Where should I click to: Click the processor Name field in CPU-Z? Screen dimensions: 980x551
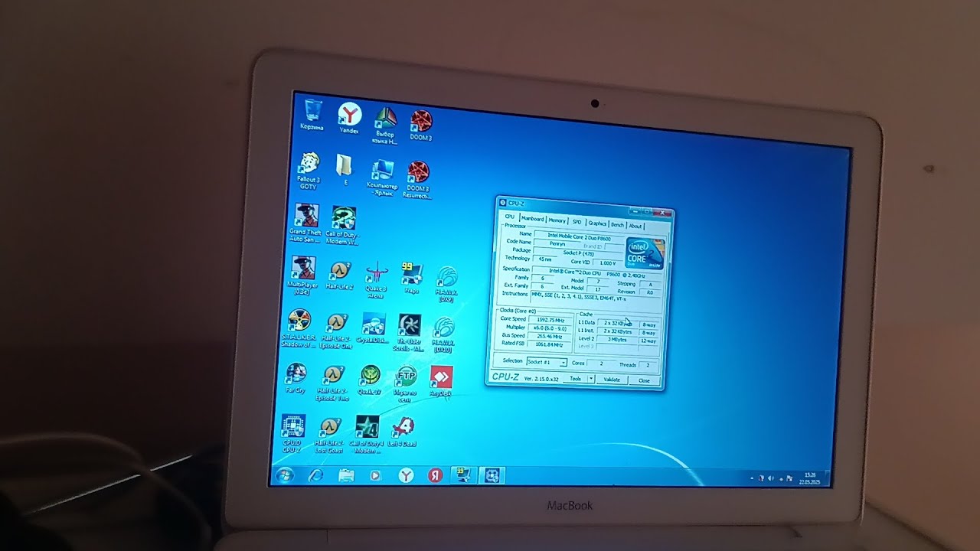pyautogui.click(x=579, y=236)
